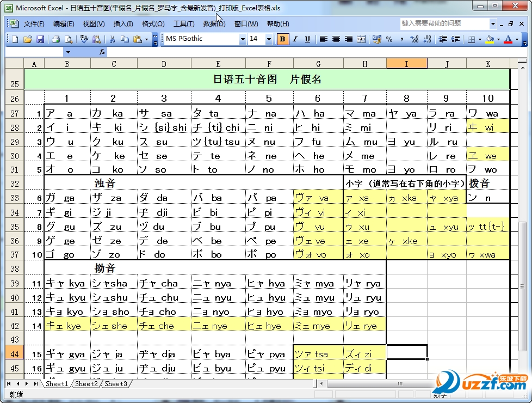Align cell text to the left
Viewport: 532px width, 403px height.
(x=323, y=39)
